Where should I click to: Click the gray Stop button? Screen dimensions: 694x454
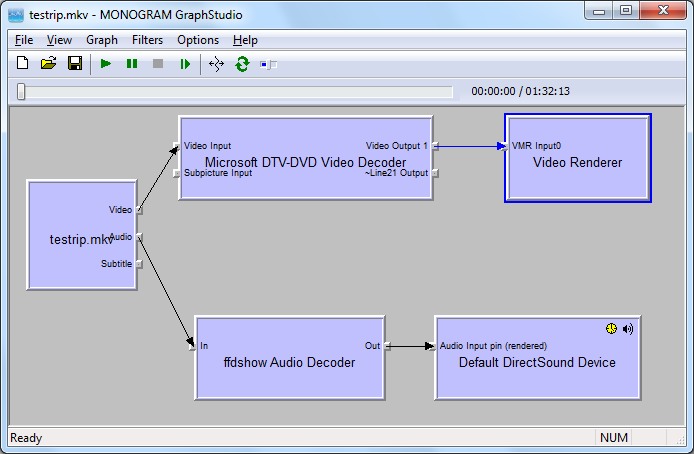(x=157, y=64)
